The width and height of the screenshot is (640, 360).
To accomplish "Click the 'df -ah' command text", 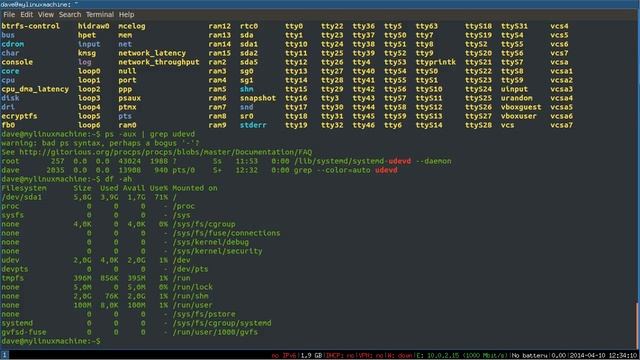I will (118, 179).
